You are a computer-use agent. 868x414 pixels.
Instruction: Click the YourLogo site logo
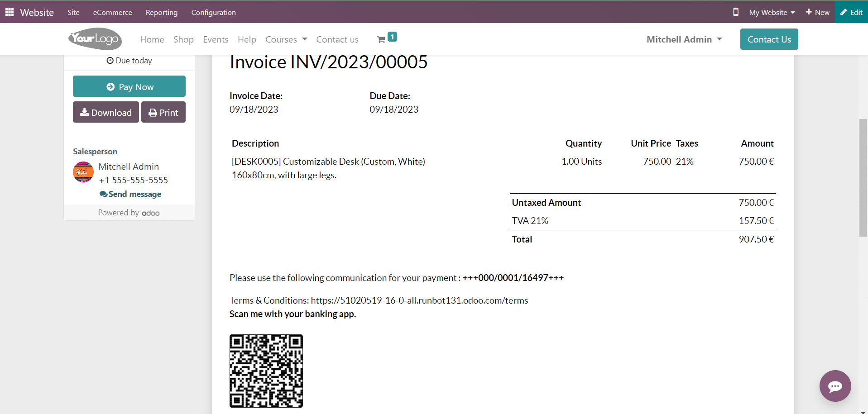[95, 39]
